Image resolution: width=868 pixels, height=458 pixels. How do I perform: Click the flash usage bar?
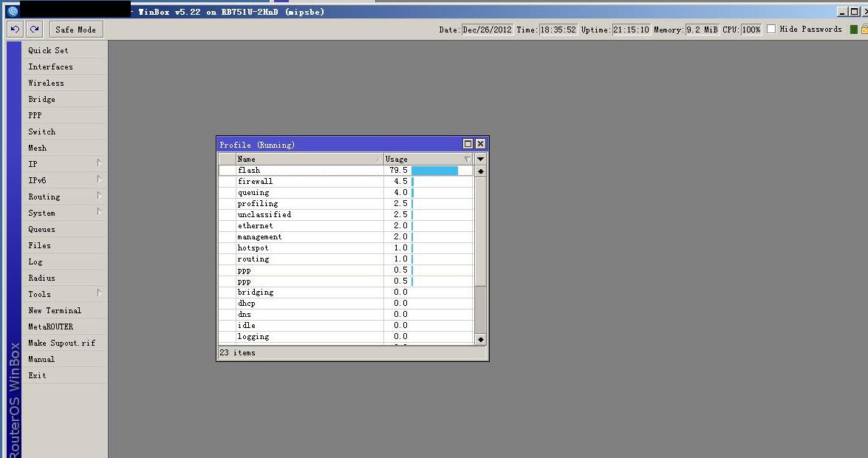coord(434,170)
